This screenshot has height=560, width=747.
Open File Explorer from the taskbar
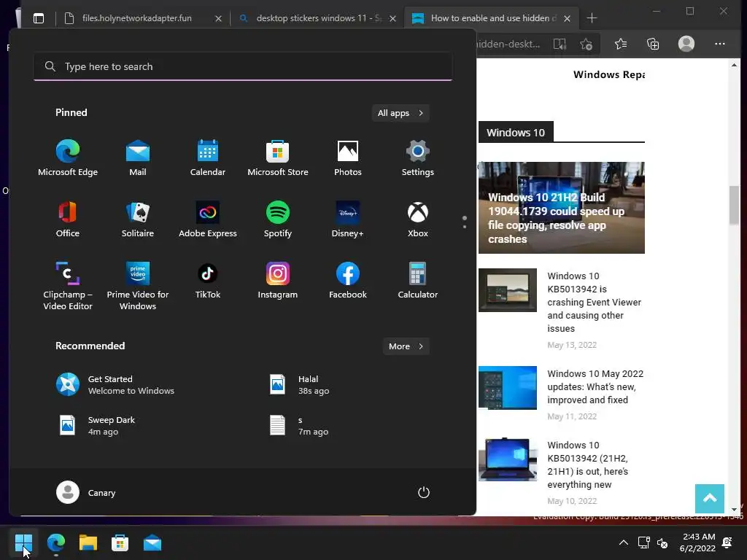click(88, 542)
